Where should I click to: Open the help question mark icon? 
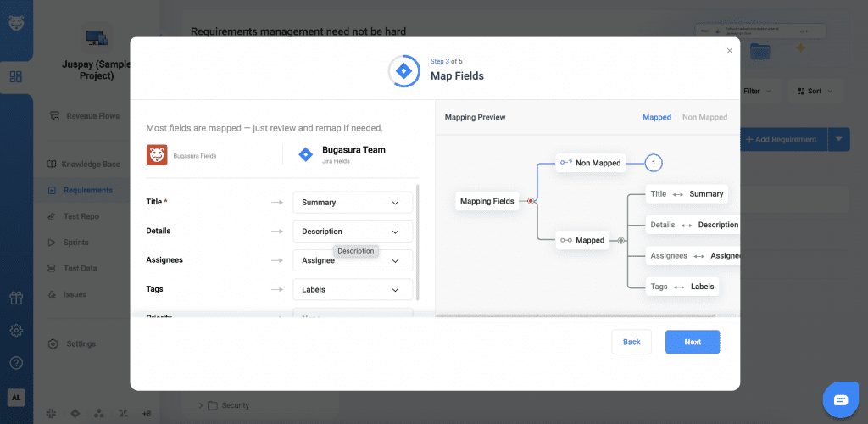click(x=16, y=363)
